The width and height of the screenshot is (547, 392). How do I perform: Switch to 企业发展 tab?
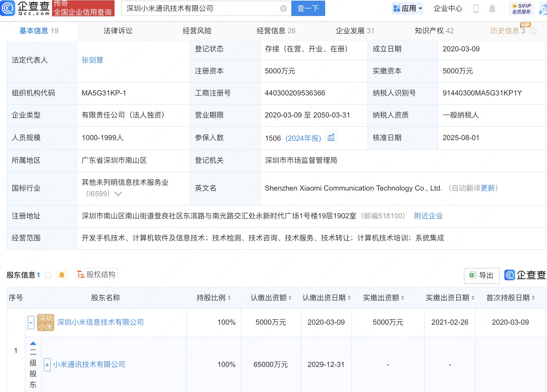pos(355,31)
